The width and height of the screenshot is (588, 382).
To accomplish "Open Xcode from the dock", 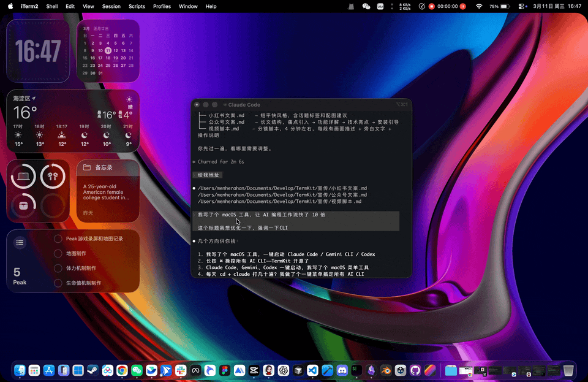I will click(x=327, y=371).
